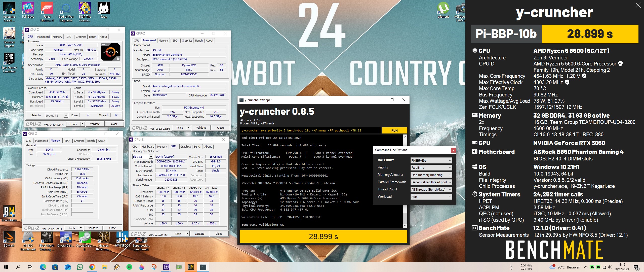Click Close button in CPU-Z Mainboard window
The image size is (644, 272).
[220, 128]
